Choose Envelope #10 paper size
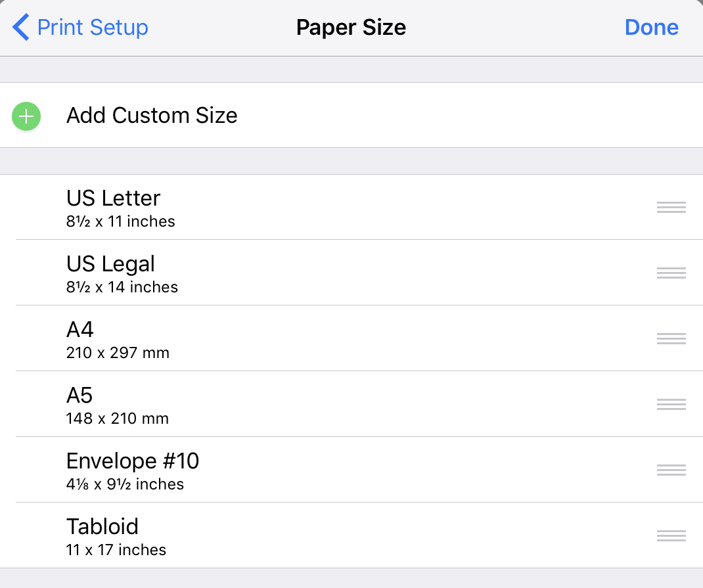 coord(351,470)
